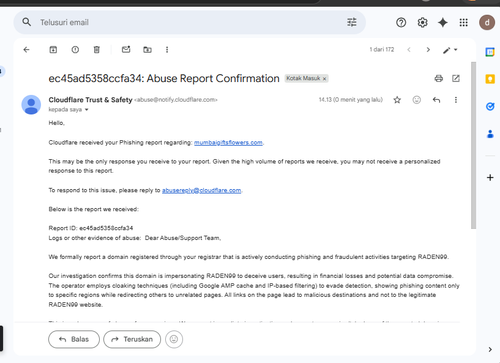Click the 'Teruskan' forward button
Image resolution: width=500 pixels, height=363 pixels.
132,339
